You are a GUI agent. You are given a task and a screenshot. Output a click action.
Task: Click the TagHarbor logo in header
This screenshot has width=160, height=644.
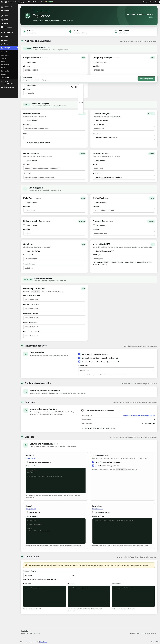coord(28,16)
